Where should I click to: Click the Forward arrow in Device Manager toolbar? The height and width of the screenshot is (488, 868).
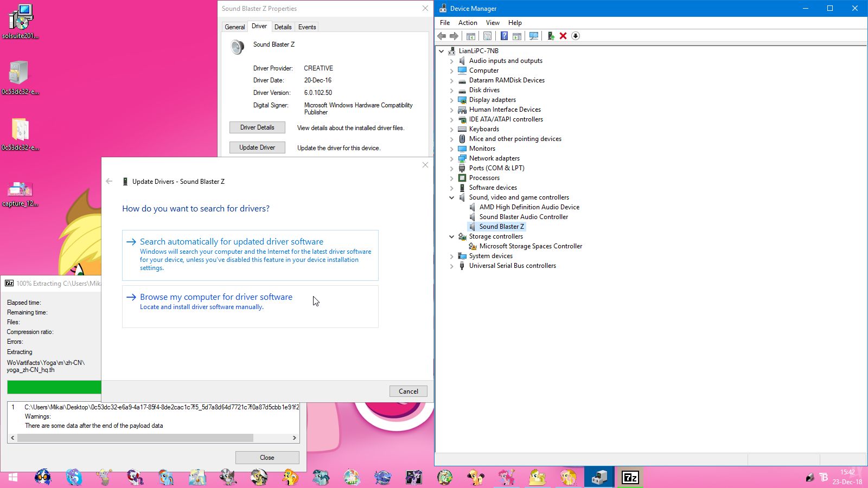coord(454,36)
